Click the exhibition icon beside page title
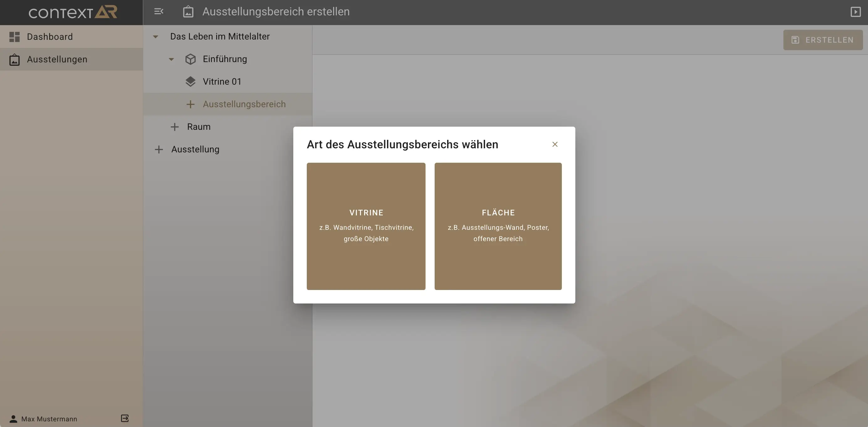The width and height of the screenshot is (868, 427). click(188, 12)
